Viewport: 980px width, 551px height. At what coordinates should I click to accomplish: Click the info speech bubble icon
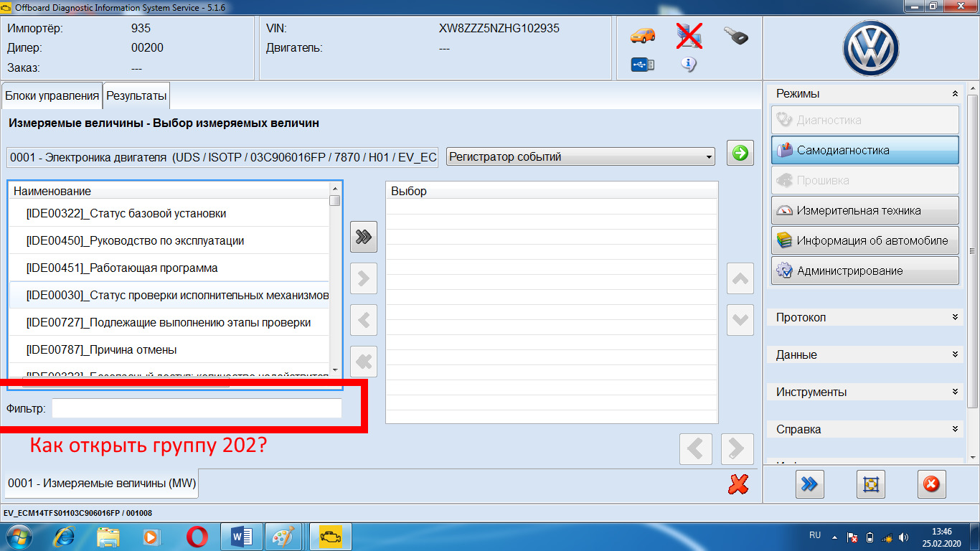689,65
